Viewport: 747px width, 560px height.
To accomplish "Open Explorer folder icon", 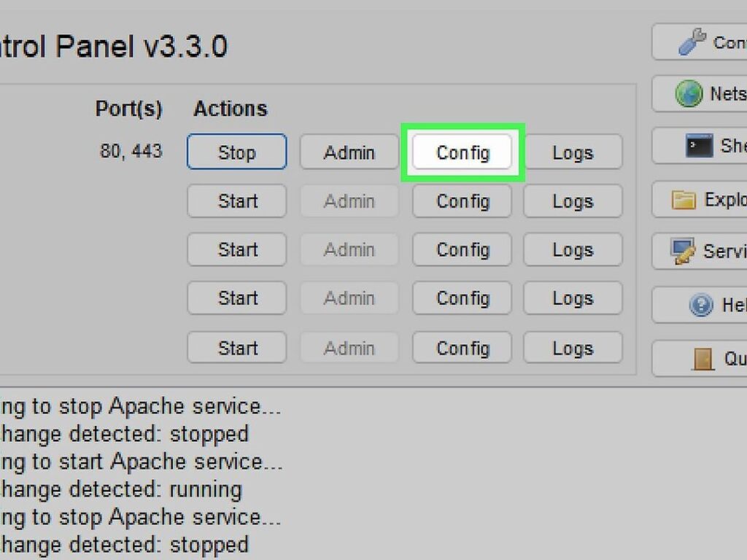I will [684, 200].
